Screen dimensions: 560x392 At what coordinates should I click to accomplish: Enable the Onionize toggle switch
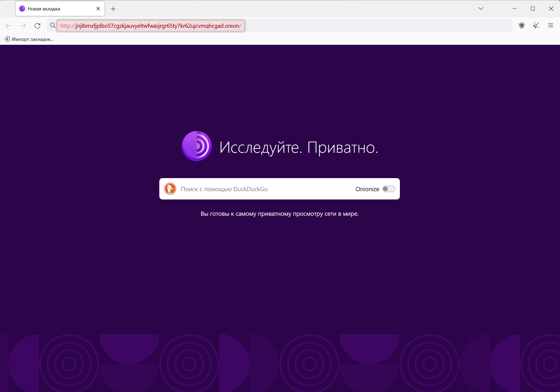389,189
